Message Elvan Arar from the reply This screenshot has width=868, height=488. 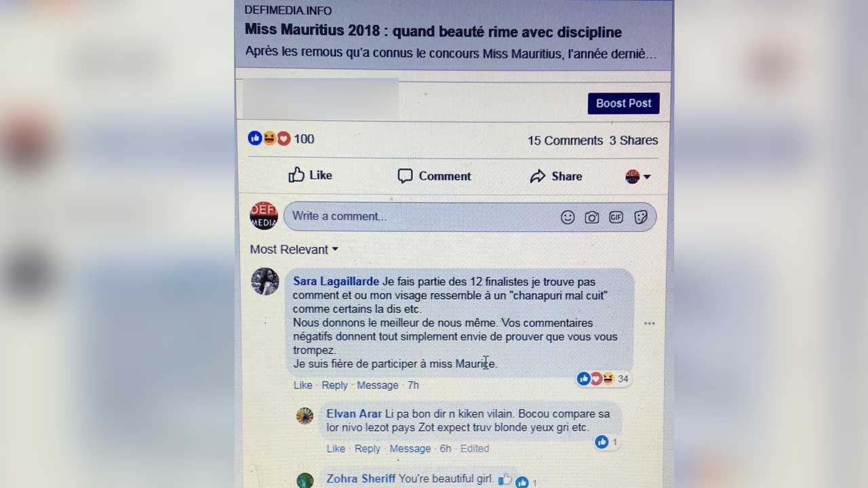coord(410,449)
